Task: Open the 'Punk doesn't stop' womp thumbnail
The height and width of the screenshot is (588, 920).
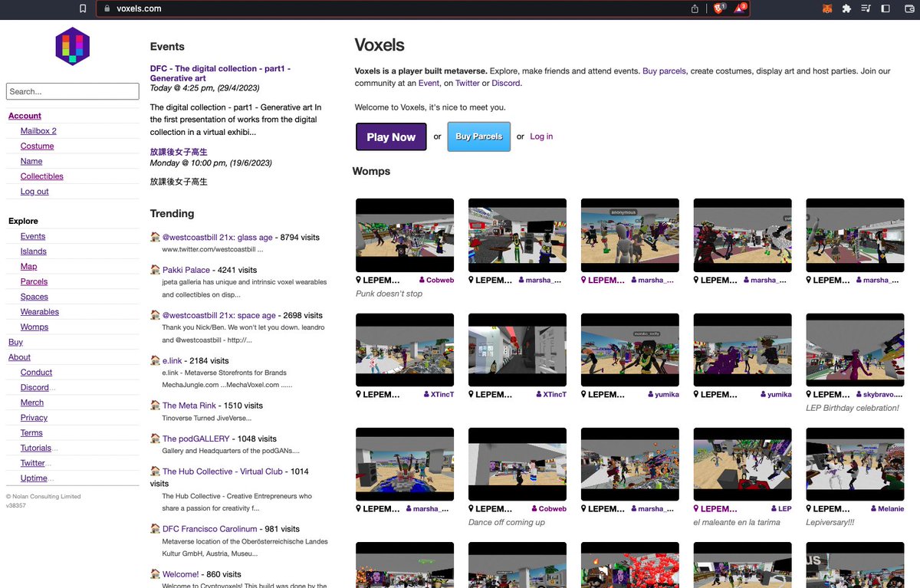Action: click(405, 235)
